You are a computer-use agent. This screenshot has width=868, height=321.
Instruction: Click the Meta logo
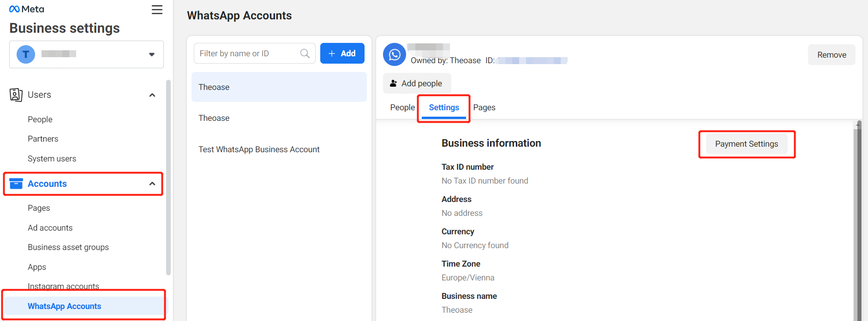(26, 9)
